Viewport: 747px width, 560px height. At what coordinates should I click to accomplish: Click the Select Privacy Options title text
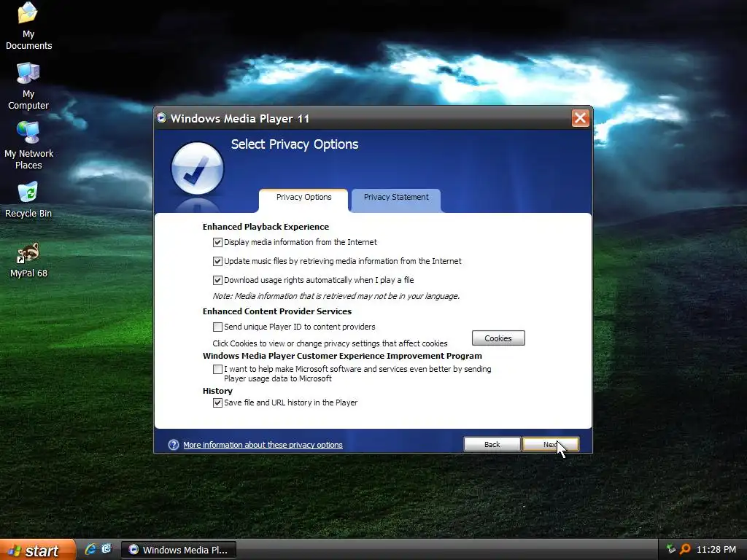pos(295,144)
